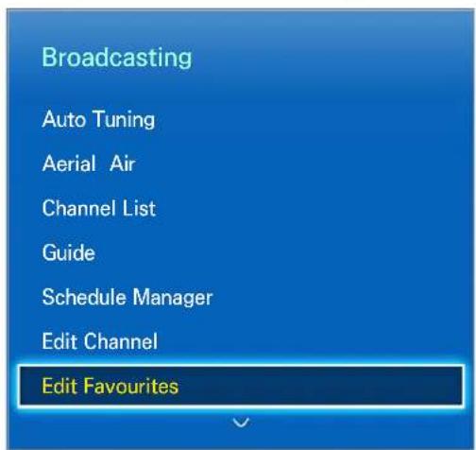The image size is (476, 450).
Task: Open Channel List
Action: pos(99,208)
